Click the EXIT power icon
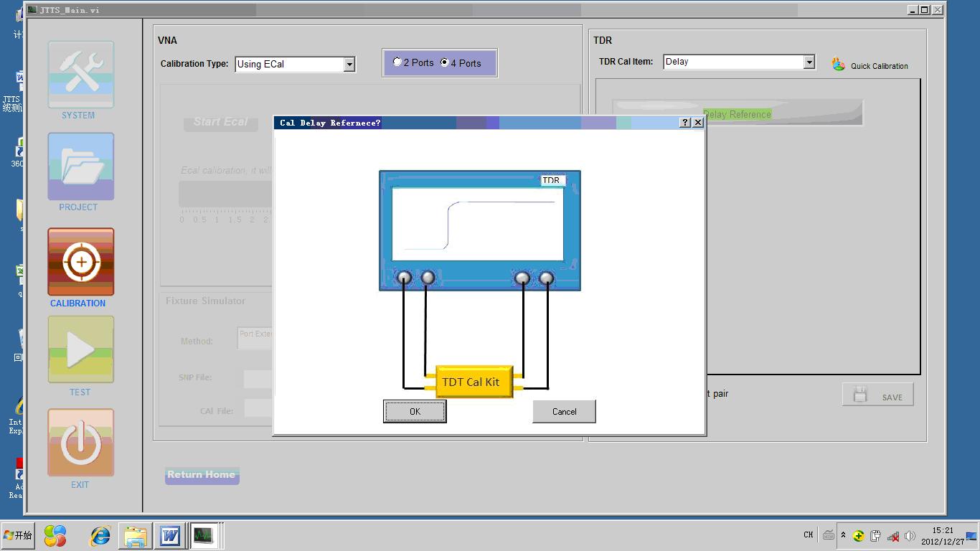Viewport: 980px width, 551px height. pos(80,443)
